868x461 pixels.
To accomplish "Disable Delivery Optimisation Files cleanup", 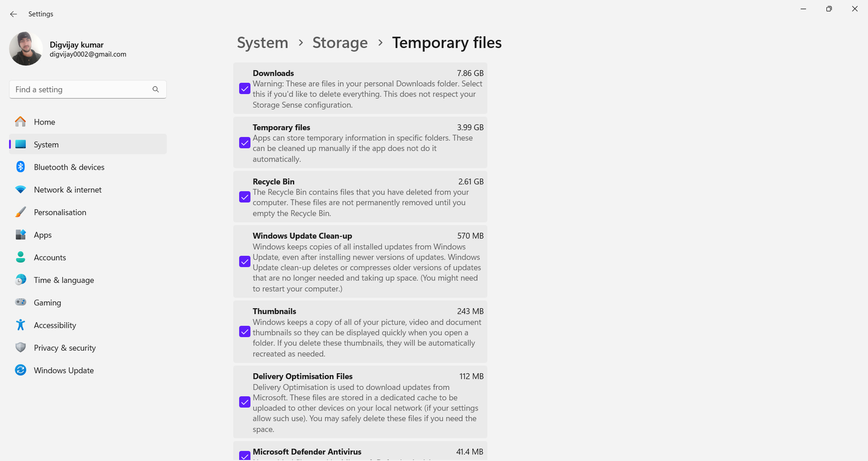I will pos(245,402).
